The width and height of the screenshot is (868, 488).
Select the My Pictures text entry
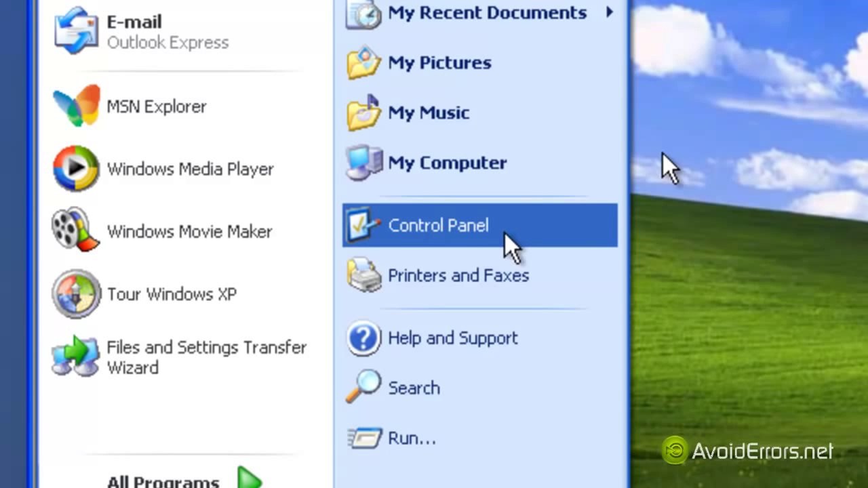click(x=439, y=63)
